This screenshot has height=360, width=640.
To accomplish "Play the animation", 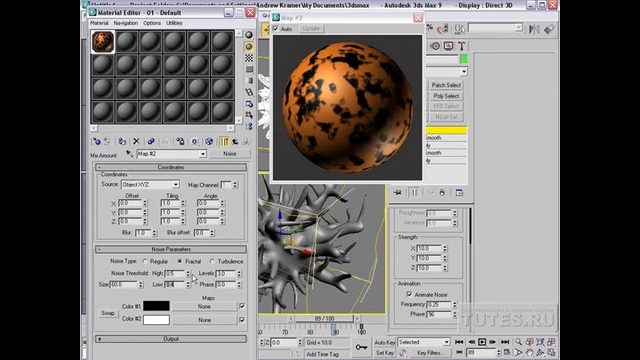I will (x=482, y=342).
